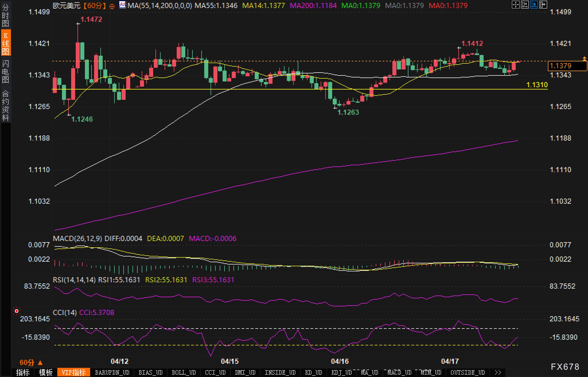The width and height of the screenshot is (588, 377).
Task: Click the MA indicator chart icon
Action: [x=122, y=5]
